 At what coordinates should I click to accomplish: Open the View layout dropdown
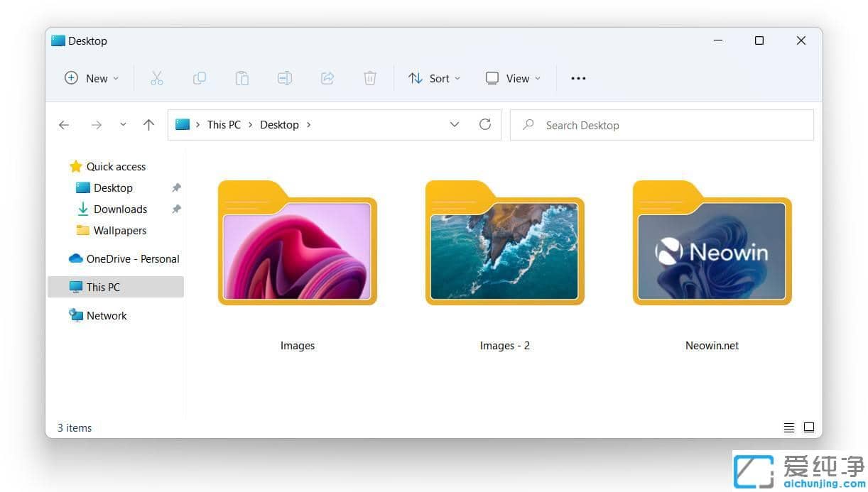pos(513,78)
